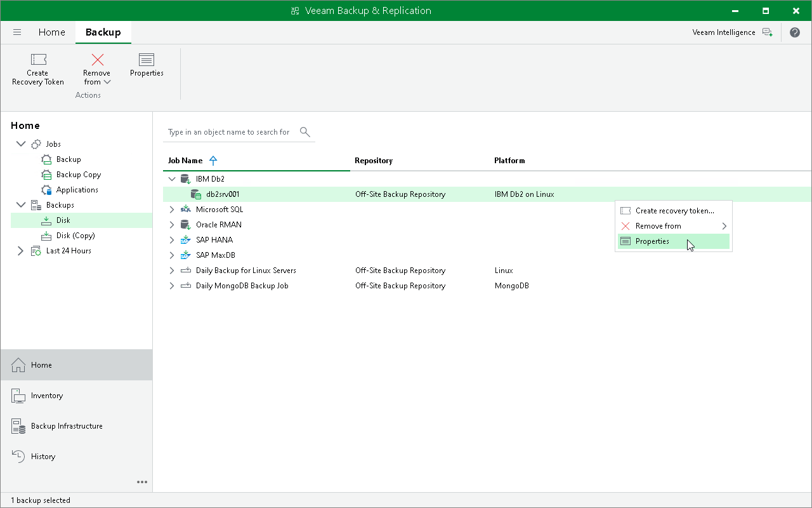Image resolution: width=812 pixels, height=508 pixels.
Task: Click the Microsoft SQL icon
Action: point(186,210)
